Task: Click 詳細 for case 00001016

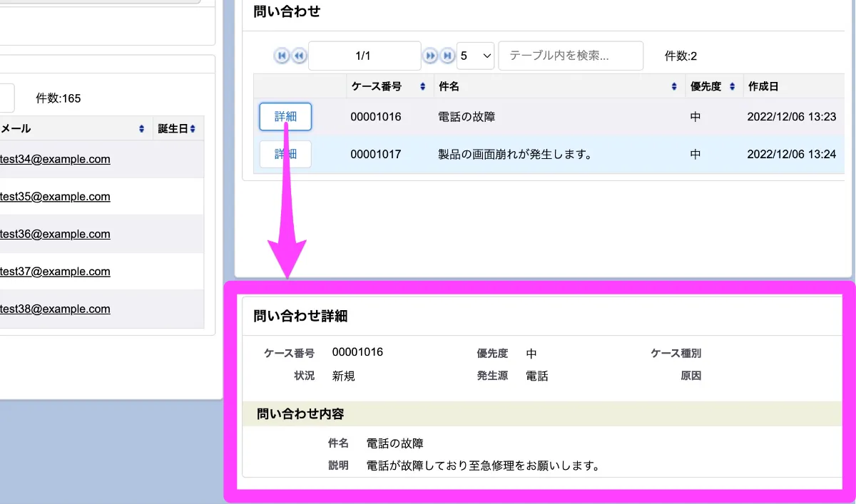Action: point(285,116)
